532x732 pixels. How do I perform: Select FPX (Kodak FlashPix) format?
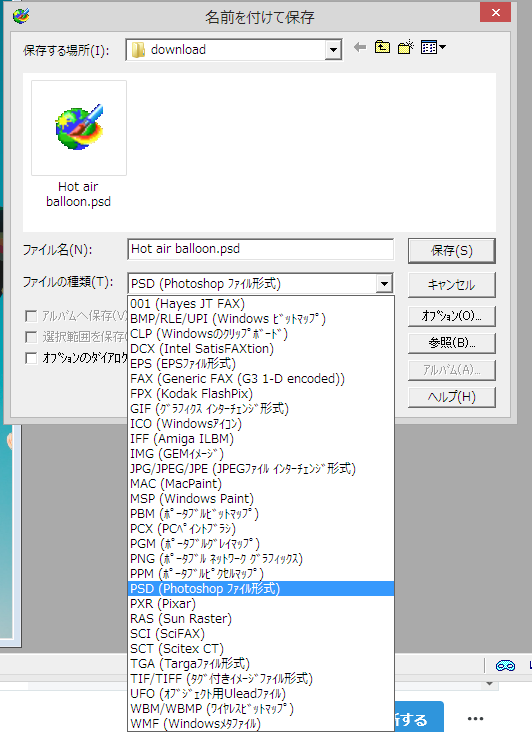coord(261,394)
